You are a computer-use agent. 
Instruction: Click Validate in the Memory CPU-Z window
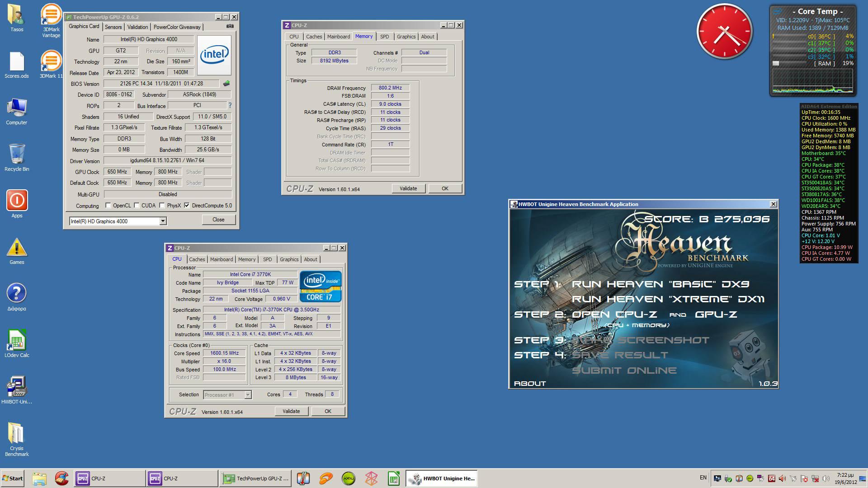click(408, 188)
